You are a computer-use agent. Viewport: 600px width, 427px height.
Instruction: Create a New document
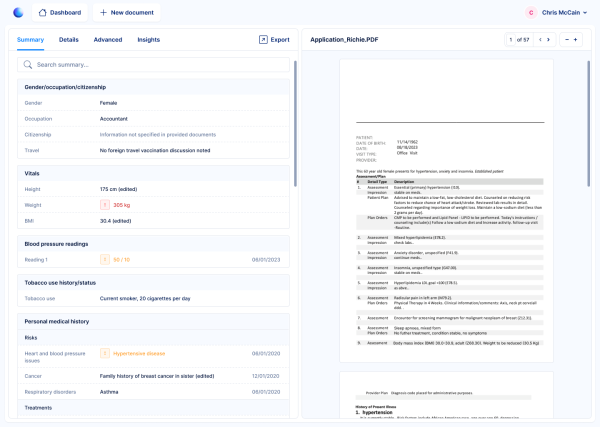point(127,13)
